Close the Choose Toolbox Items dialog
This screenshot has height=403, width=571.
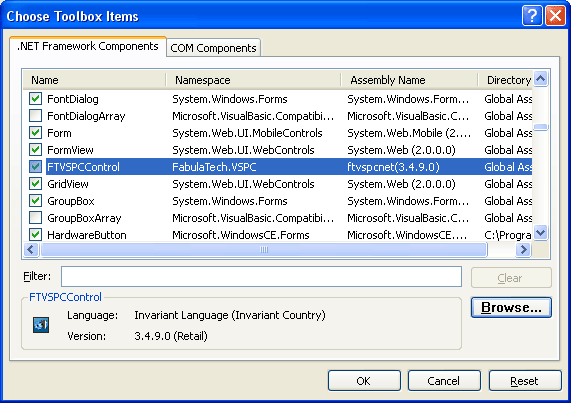(555, 16)
